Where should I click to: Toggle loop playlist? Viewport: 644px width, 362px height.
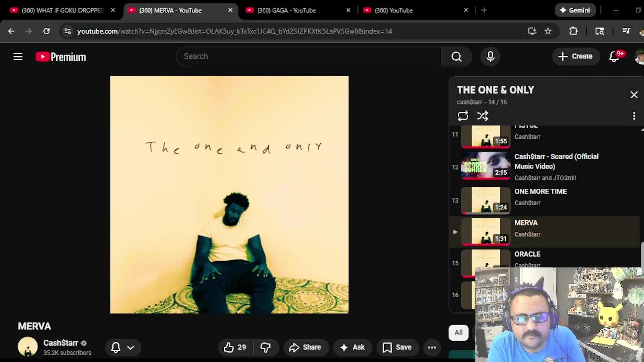tap(463, 116)
